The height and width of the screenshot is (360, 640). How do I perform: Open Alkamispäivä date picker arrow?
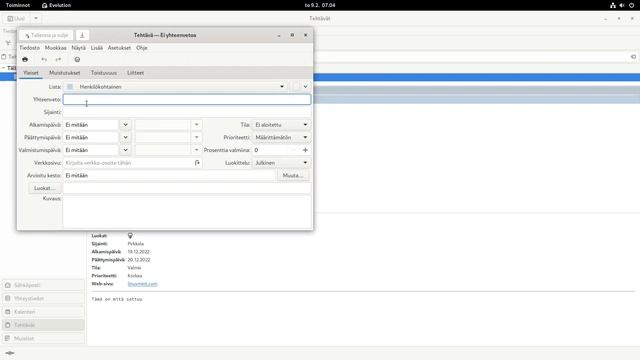point(125,124)
